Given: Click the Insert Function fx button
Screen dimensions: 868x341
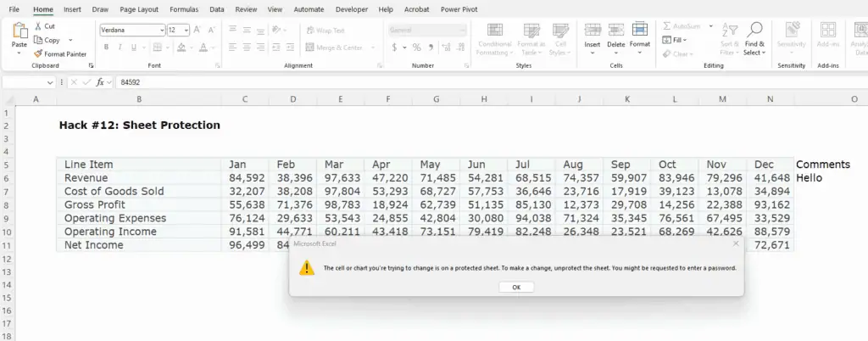Looking at the screenshot, I should (100, 82).
